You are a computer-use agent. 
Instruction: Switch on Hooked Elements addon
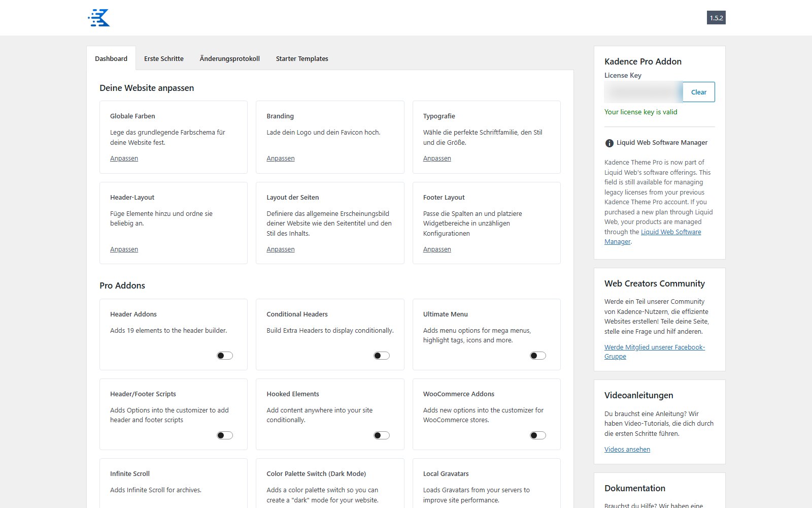point(382,435)
